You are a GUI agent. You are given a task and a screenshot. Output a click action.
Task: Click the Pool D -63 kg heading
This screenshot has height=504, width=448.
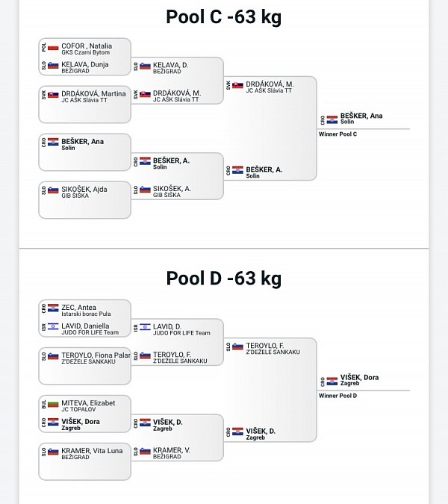click(x=224, y=279)
